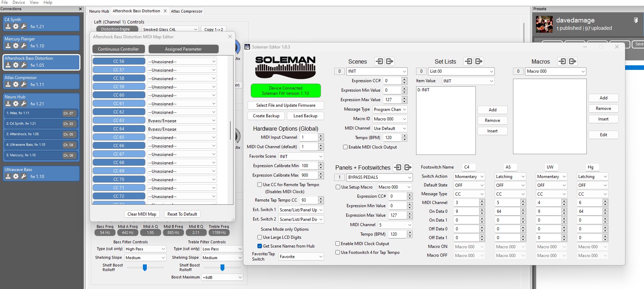Enable MIDI Clock Output under Scenes
The width and height of the screenshot is (644, 289).
345,147
